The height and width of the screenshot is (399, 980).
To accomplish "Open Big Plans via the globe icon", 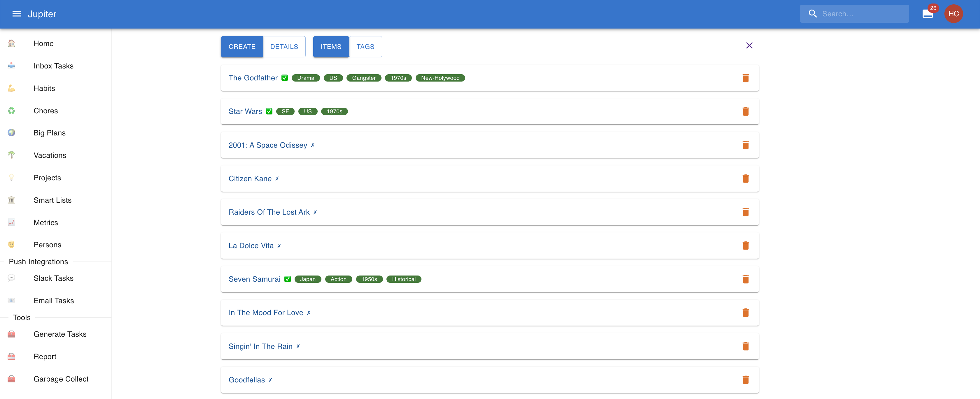I will [x=11, y=133].
